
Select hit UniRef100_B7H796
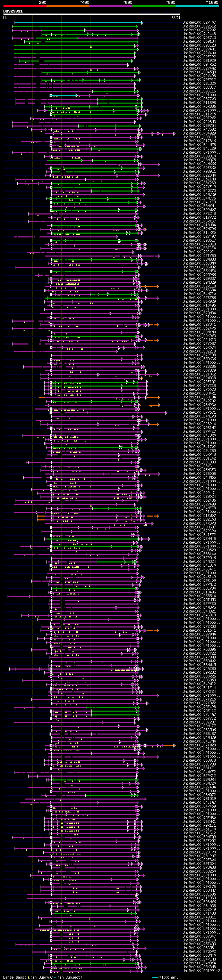pyautogui.click(x=199, y=229)
